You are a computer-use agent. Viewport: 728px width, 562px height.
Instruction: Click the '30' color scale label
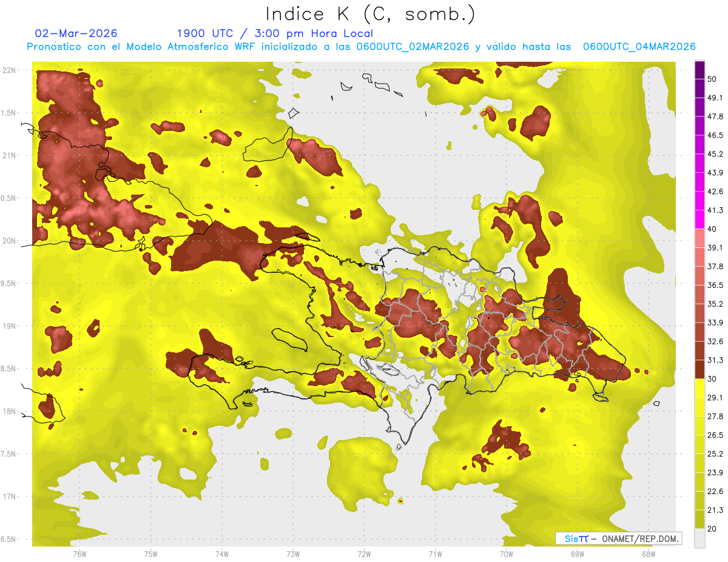[713, 379]
